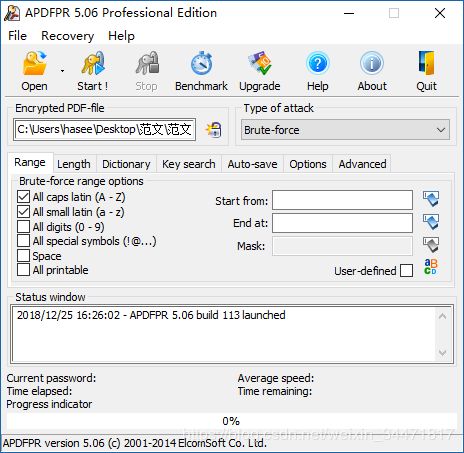The image size is (464, 453).
Task: Click the icon next to Mask field
Action: 431,245
